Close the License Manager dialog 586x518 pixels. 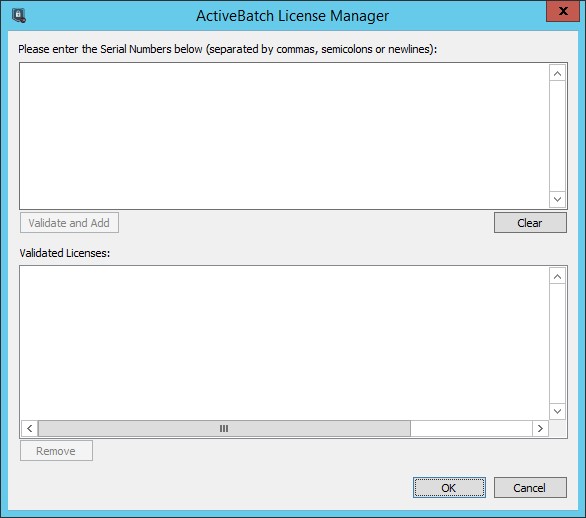click(563, 11)
